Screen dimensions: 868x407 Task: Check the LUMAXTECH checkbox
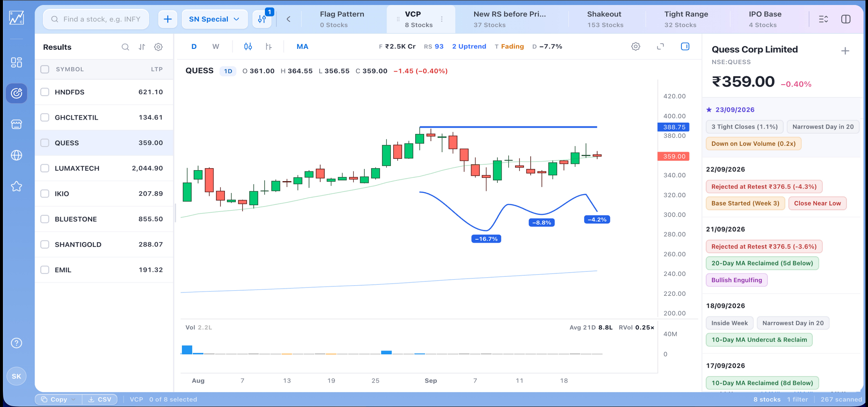[45, 168]
